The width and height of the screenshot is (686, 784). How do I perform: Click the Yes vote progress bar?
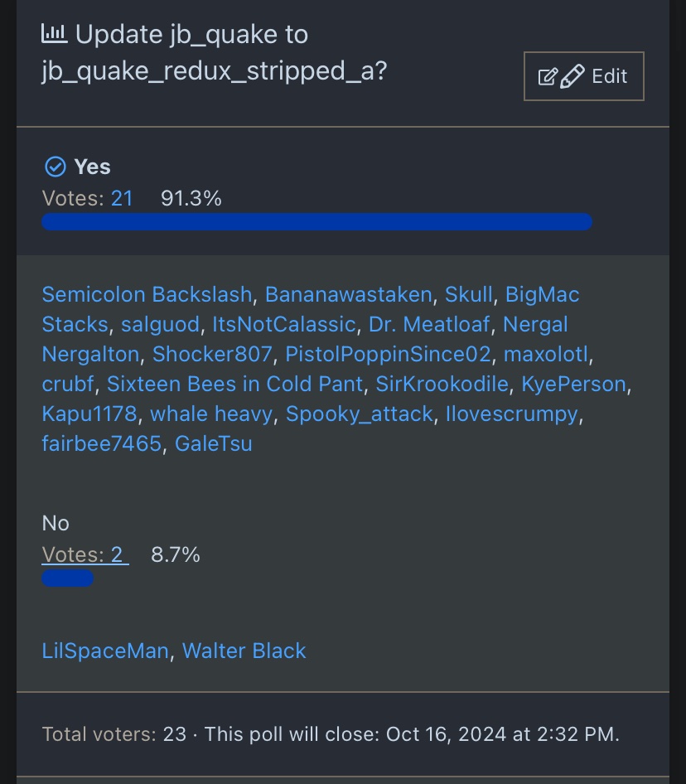pyautogui.click(x=316, y=222)
